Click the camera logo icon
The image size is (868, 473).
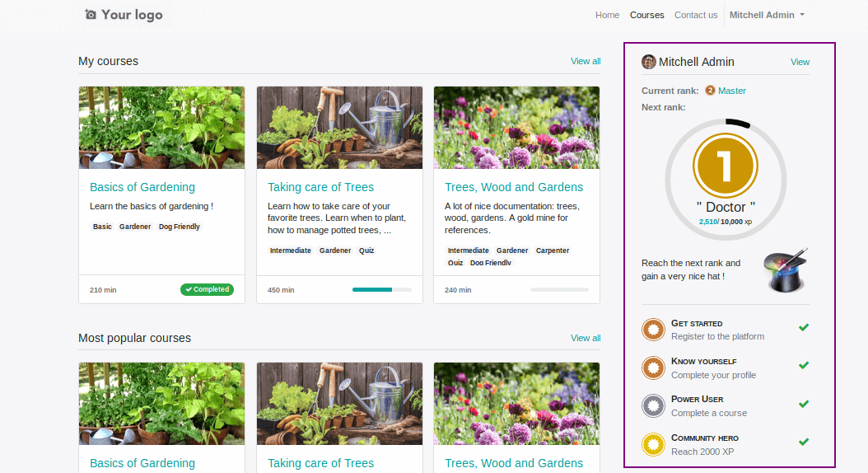coord(91,14)
